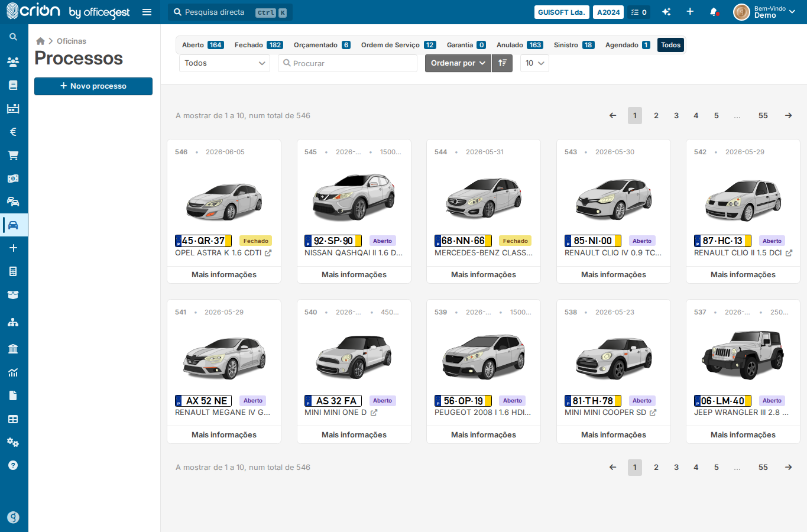Select the highlighted single-car sidebar icon
Viewport: 807px width, 532px height.
[13, 225]
